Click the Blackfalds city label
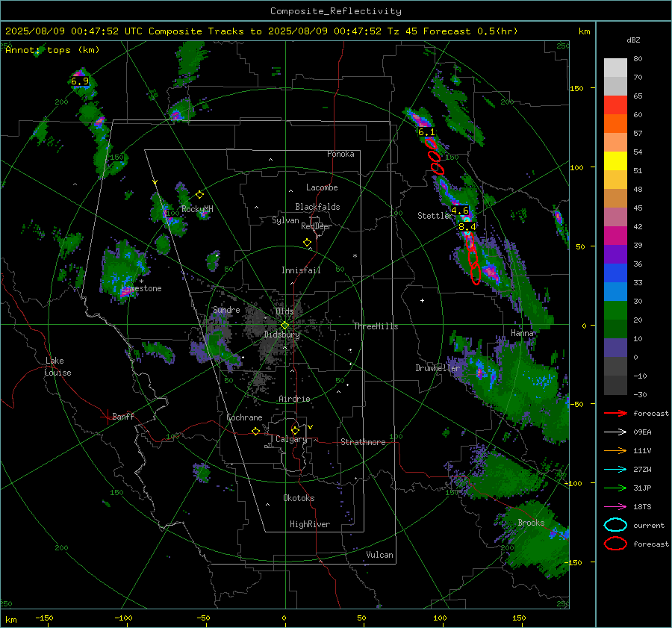The width and height of the screenshot is (672, 628). coord(317,207)
